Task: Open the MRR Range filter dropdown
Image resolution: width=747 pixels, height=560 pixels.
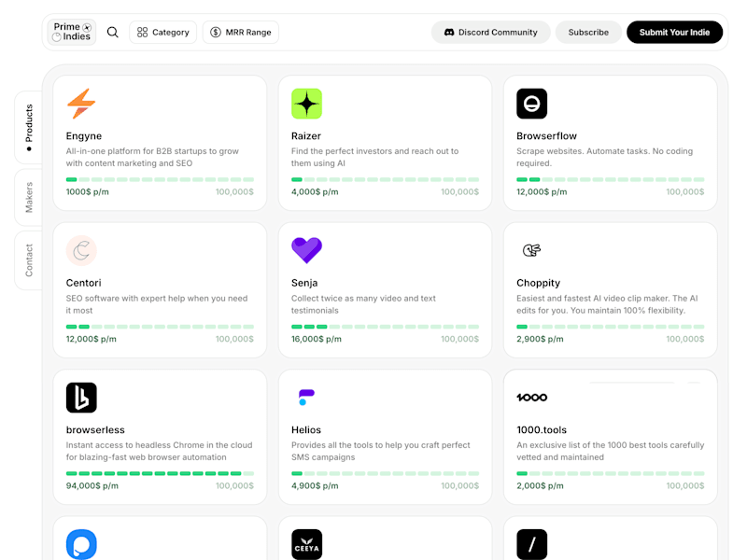Action: coord(241,32)
